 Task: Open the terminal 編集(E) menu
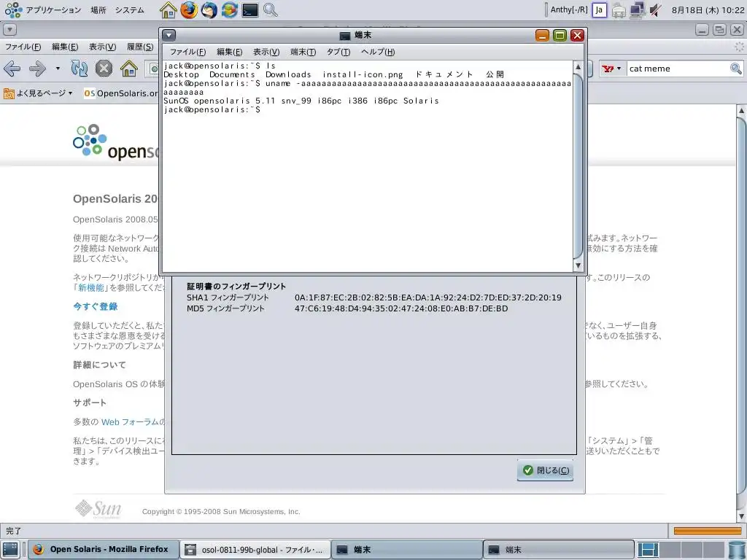[x=229, y=52]
